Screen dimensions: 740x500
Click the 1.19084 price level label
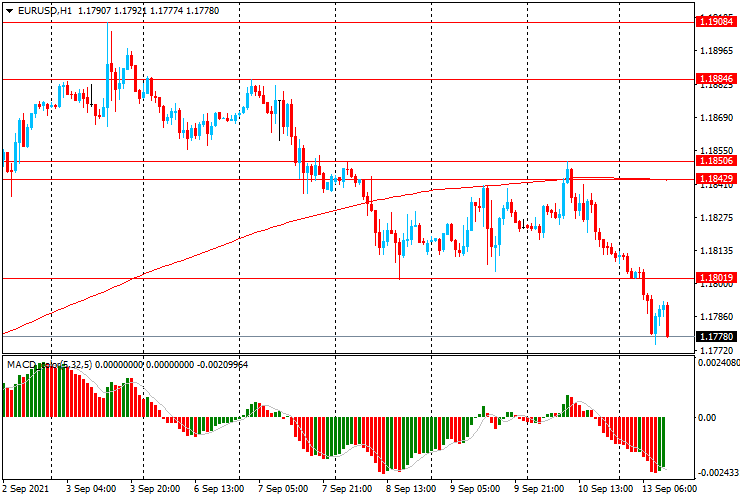[716, 22]
